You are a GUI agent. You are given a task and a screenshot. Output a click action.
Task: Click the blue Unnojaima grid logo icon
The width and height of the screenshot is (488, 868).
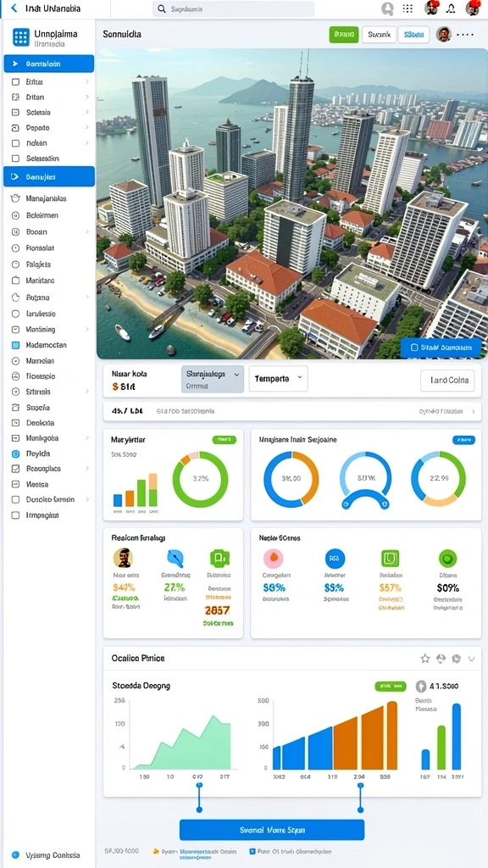pyautogui.click(x=20, y=37)
